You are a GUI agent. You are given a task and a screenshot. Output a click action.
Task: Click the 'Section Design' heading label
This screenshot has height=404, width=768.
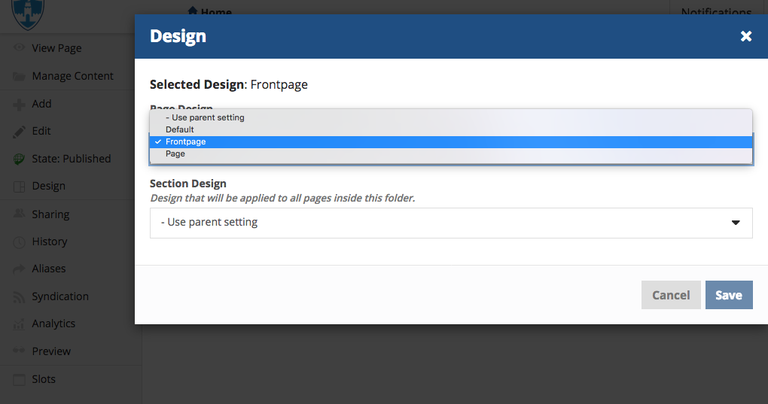click(188, 184)
